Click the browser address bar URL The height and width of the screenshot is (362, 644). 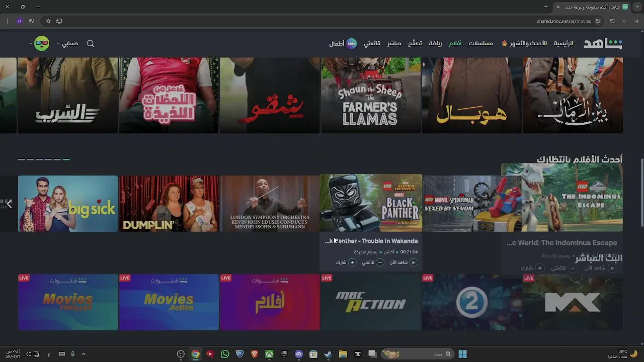(563, 21)
